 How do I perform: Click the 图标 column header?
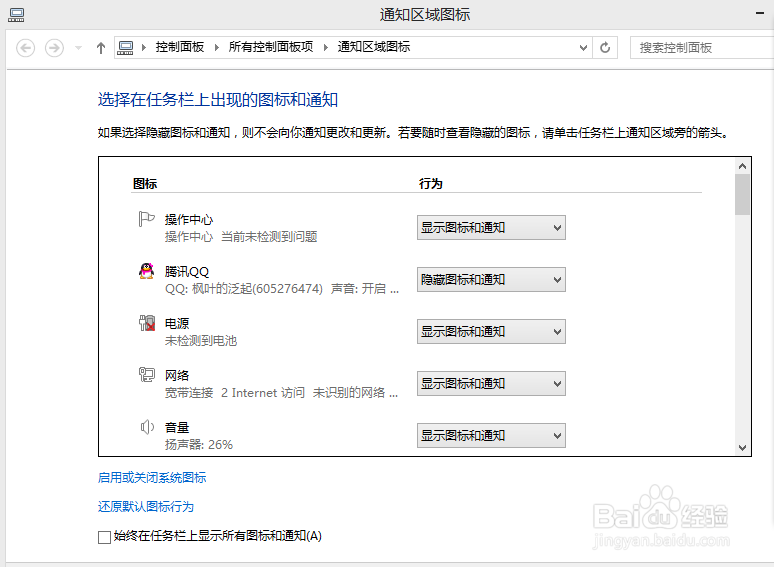(x=145, y=184)
